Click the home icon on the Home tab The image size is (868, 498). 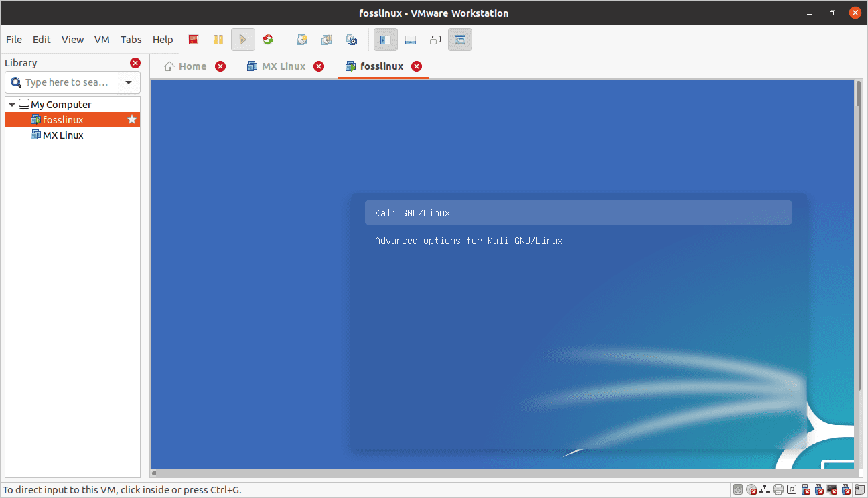click(169, 66)
